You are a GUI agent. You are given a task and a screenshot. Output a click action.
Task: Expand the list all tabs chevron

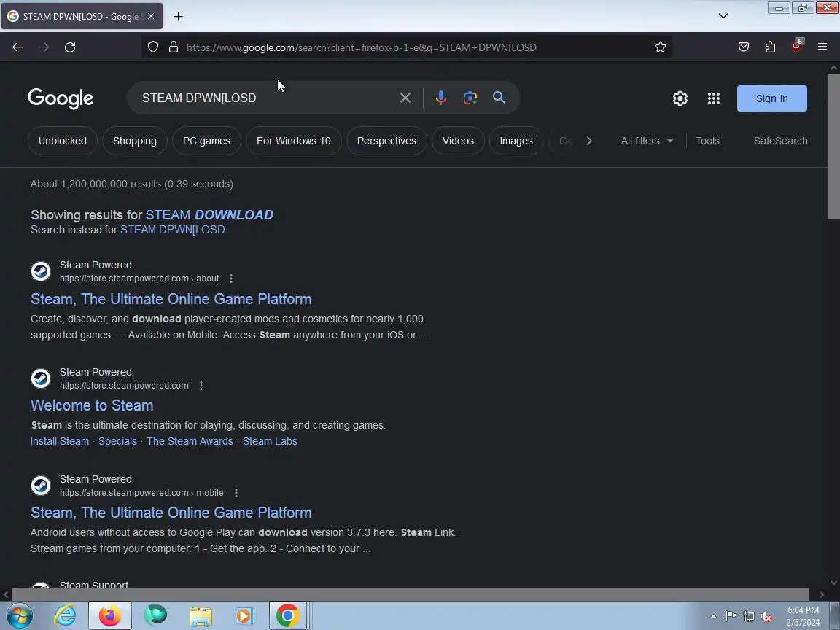(723, 16)
